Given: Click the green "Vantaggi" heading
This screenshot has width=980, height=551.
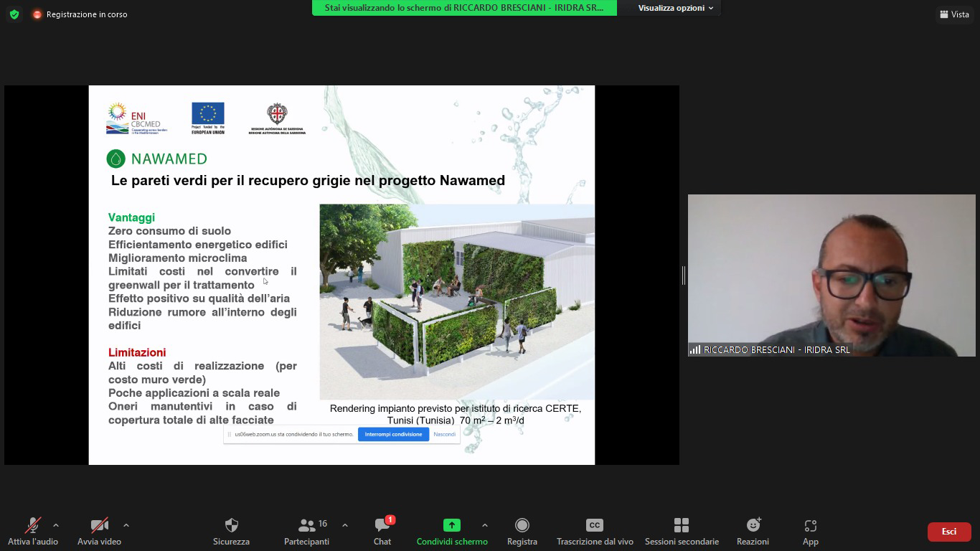Looking at the screenshot, I should coord(131,217).
